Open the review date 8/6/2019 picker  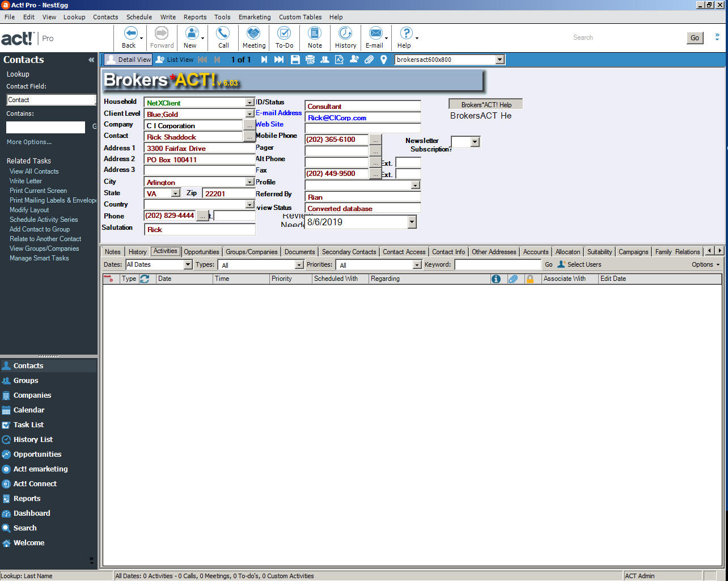point(412,222)
